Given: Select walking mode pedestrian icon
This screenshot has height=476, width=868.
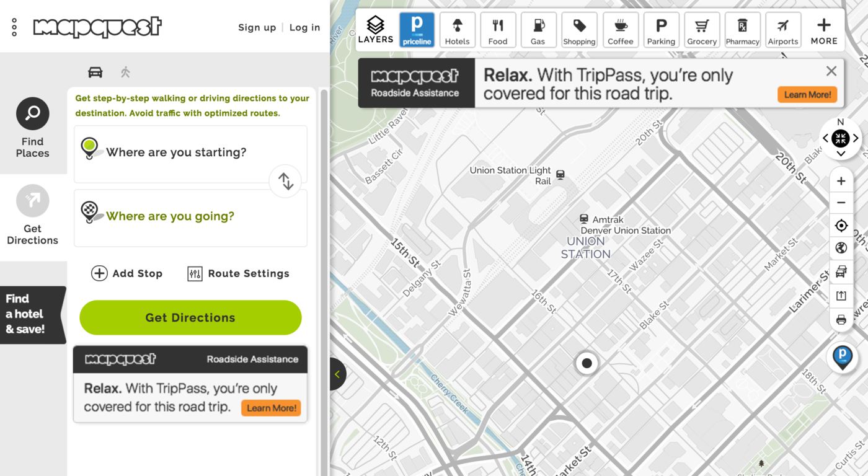Looking at the screenshot, I should pyautogui.click(x=126, y=72).
